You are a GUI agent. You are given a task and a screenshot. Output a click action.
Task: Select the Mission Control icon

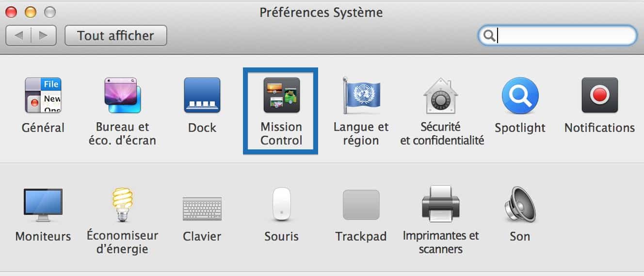coord(281,96)
